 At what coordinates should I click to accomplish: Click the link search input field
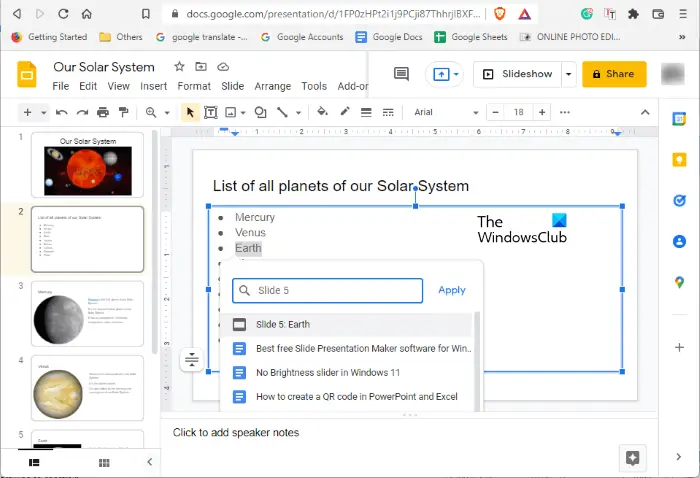click(x=328, y=291)
